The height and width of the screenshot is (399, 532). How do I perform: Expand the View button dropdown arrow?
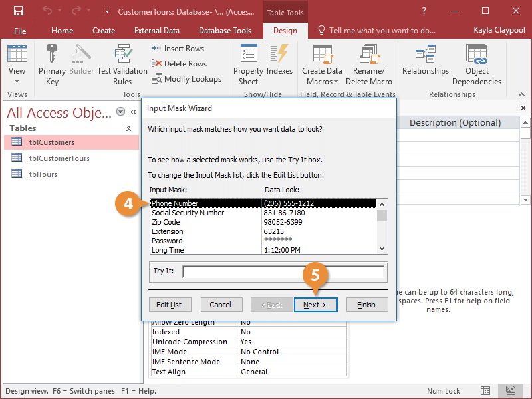tap(17, 81)
